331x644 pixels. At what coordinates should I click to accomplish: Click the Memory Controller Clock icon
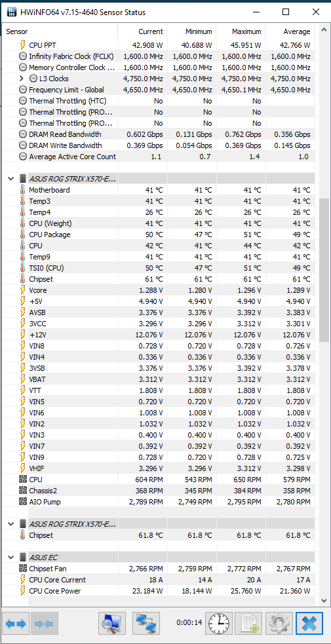[x=22, y=67]
